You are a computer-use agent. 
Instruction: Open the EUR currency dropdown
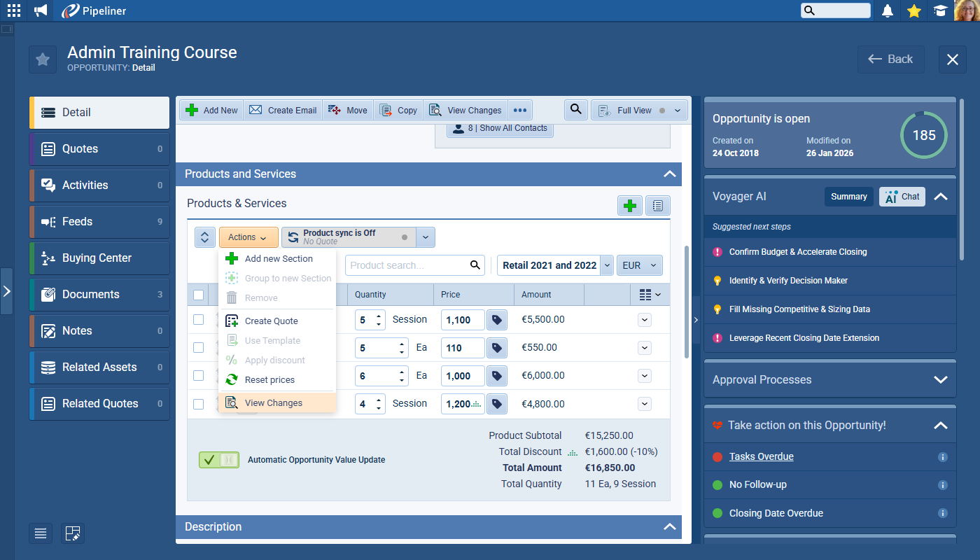[639, 265]
